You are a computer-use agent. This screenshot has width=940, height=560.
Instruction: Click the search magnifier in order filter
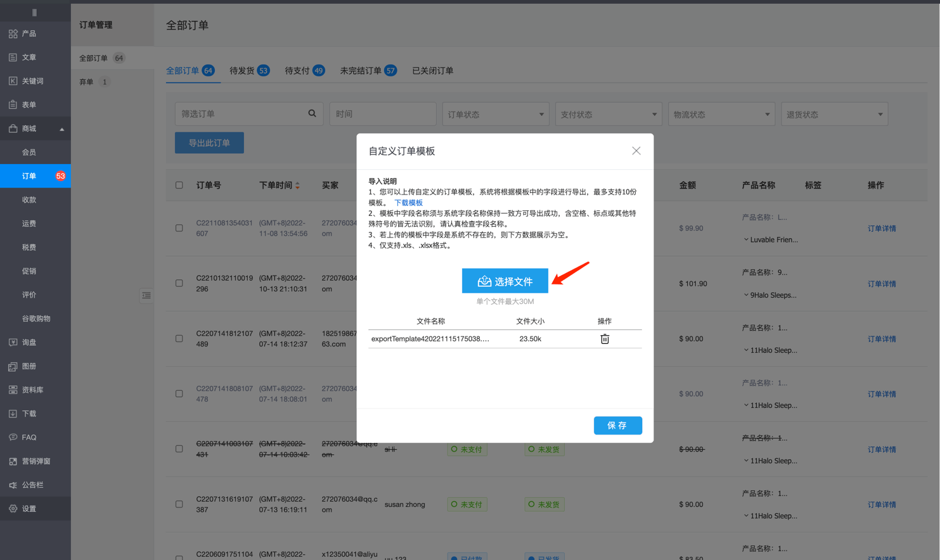point(312,113)
